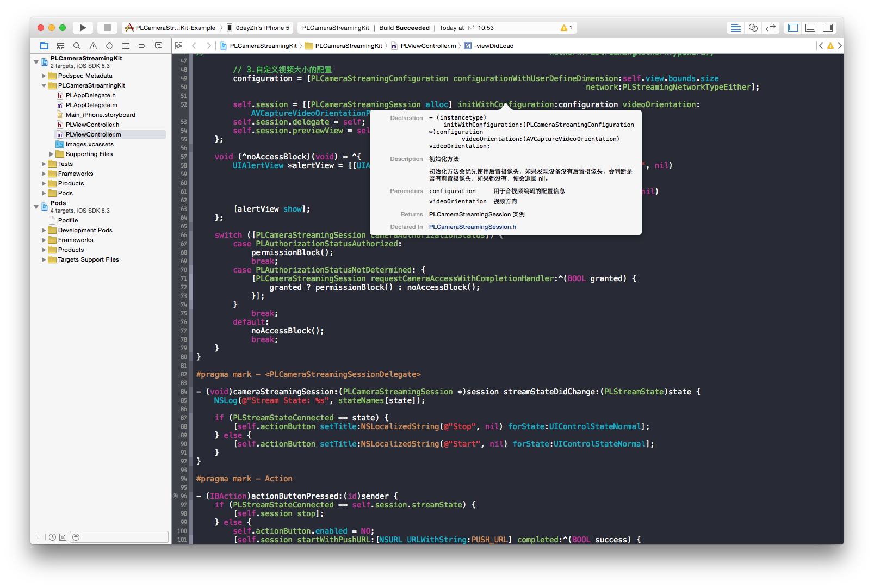Switch to the Standard editor

click(735, 28)
